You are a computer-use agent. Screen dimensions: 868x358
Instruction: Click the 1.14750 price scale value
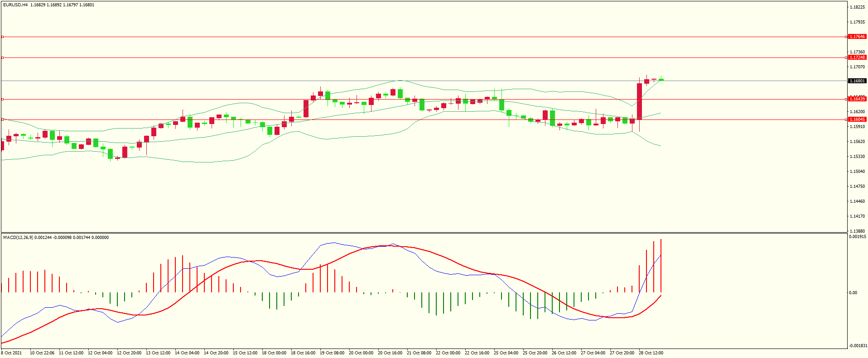pyautogui.click(x=858, y=186)
